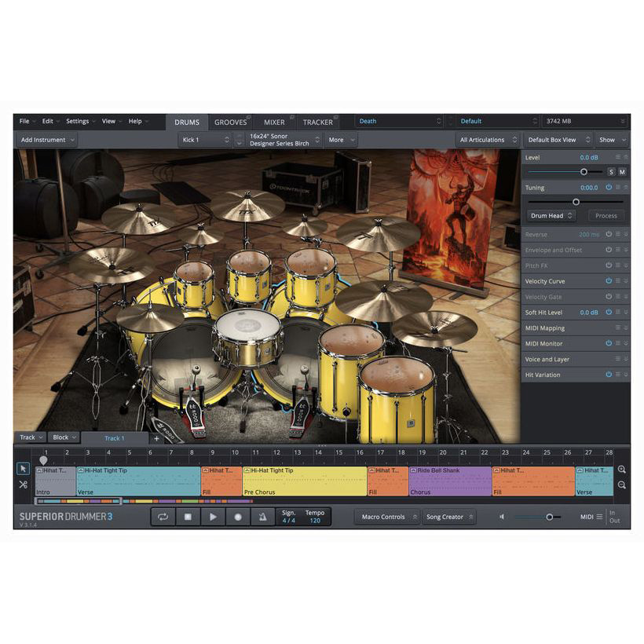644x644 pixels.
Task: Click the Process button
Action: pyautogui.click(x=606, y=216)
